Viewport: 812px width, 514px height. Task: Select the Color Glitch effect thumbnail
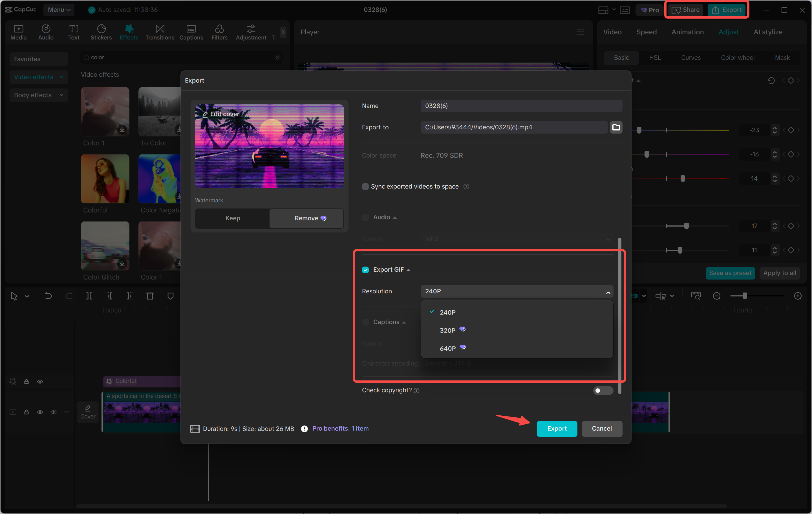click(x=105, y=246)
